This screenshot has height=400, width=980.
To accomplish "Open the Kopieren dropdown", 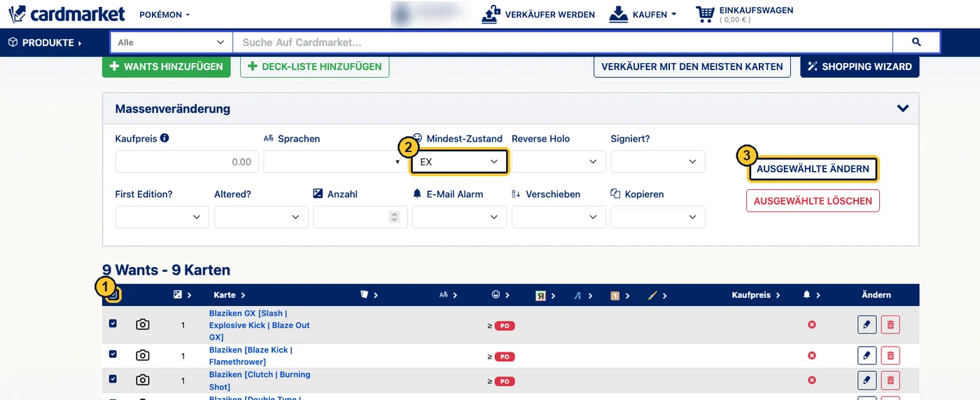I will point(658,217).
